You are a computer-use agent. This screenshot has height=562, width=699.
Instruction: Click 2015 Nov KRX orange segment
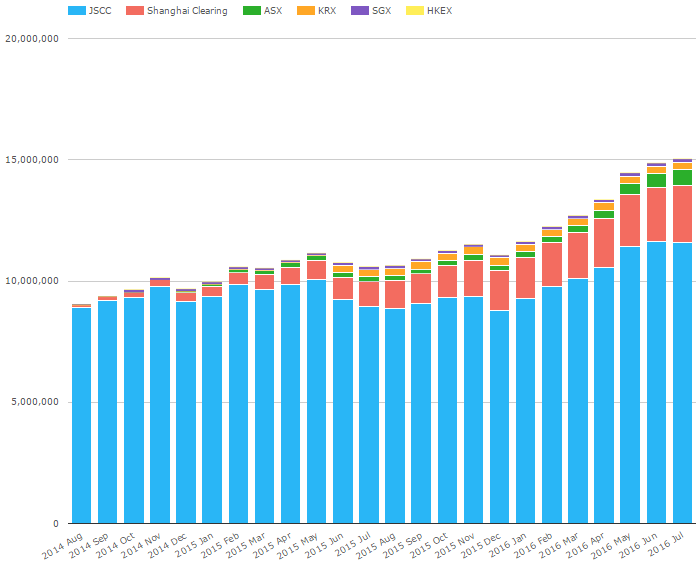pos(473,250)
